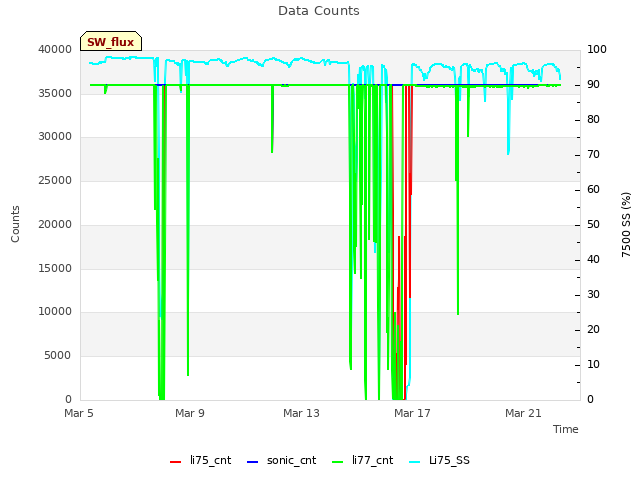Viewport: 640px width, 480px height.
Task: Click the blue sonic_cnt legend swatch
Action: click(x=253, y=462)
